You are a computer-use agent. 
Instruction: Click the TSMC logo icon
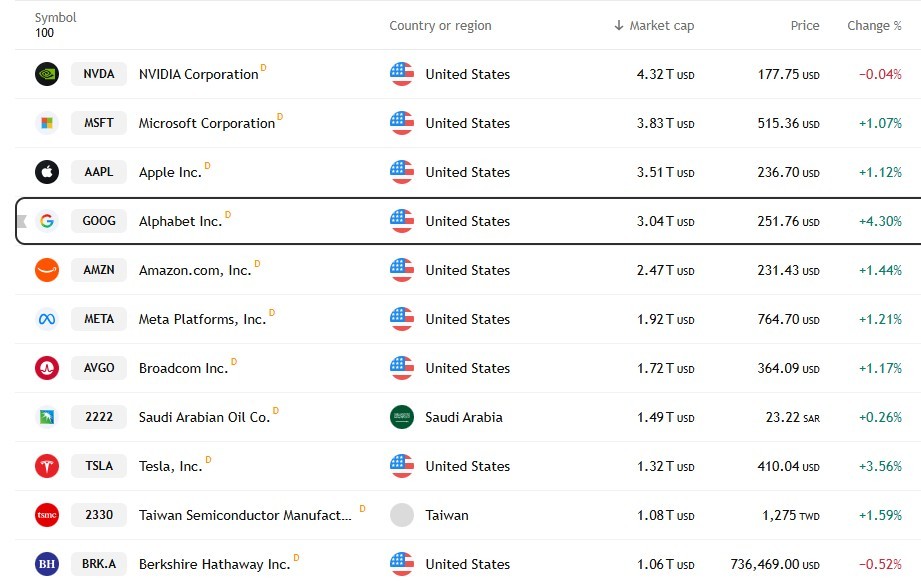coord(47,515)
